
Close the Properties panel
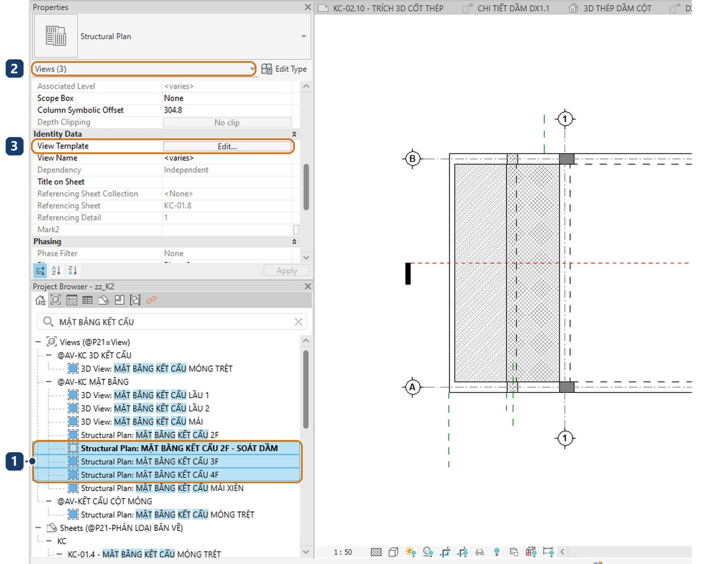tap(307, 7)
